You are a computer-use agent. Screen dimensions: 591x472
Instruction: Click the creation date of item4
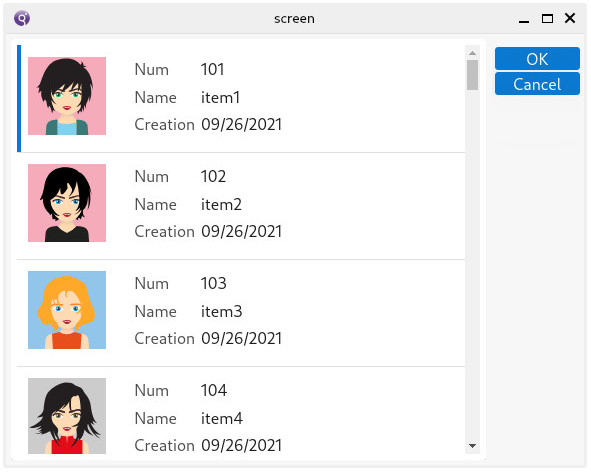coord(242,446)
